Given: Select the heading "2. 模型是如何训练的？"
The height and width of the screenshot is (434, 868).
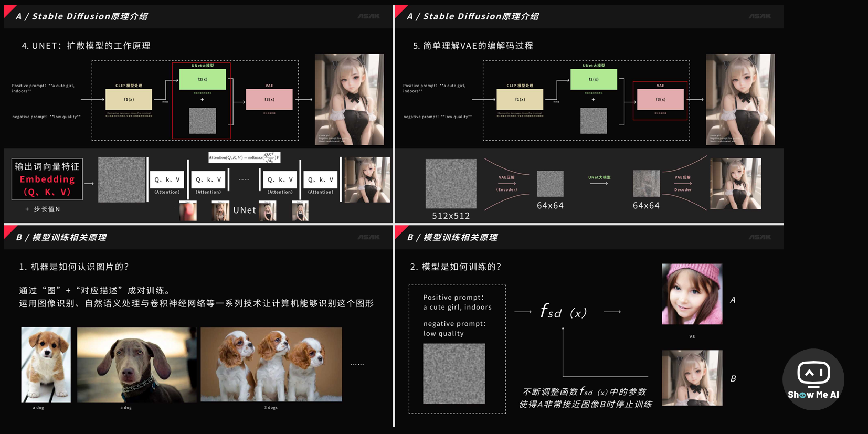Looking at the screenshot, I should (x=456, y=267).
